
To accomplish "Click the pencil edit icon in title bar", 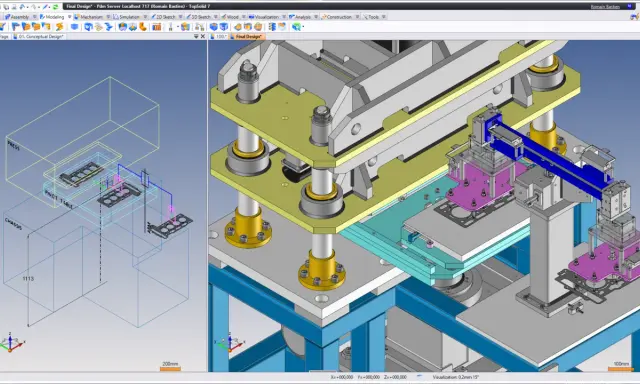I will (45, 7).
